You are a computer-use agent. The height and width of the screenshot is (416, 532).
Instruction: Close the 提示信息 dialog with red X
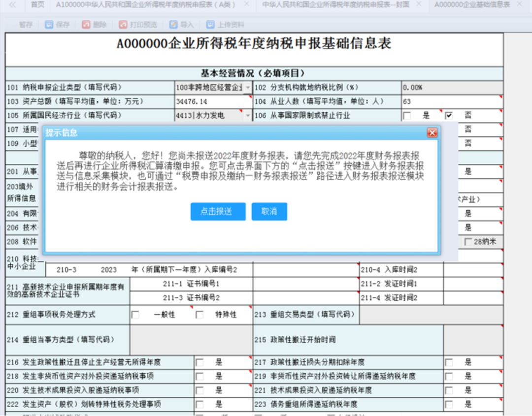pos(432,132)
